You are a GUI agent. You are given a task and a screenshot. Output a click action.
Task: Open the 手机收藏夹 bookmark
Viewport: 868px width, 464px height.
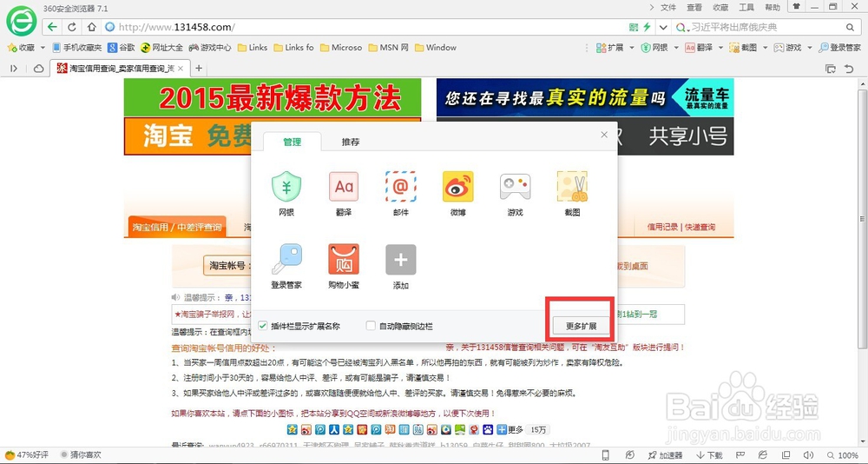coord(77,48)
